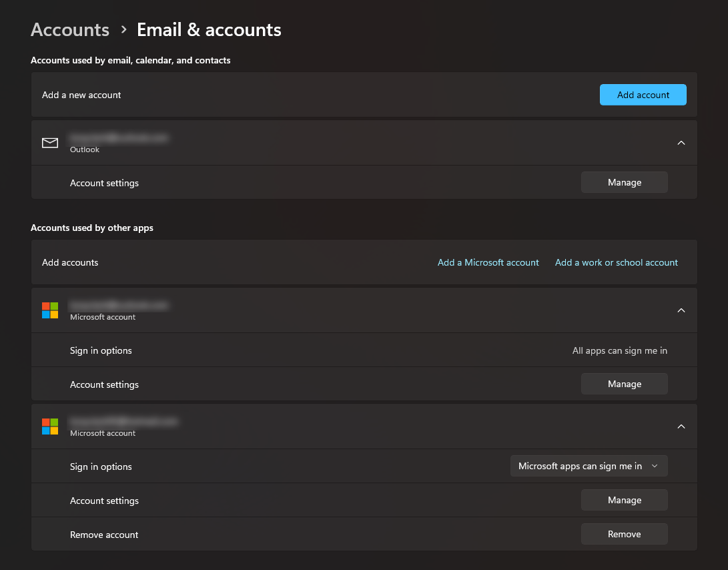This screenshot has height=570, width=728.
Task: Open the Add a Microsoft account link
Action: 488,263
